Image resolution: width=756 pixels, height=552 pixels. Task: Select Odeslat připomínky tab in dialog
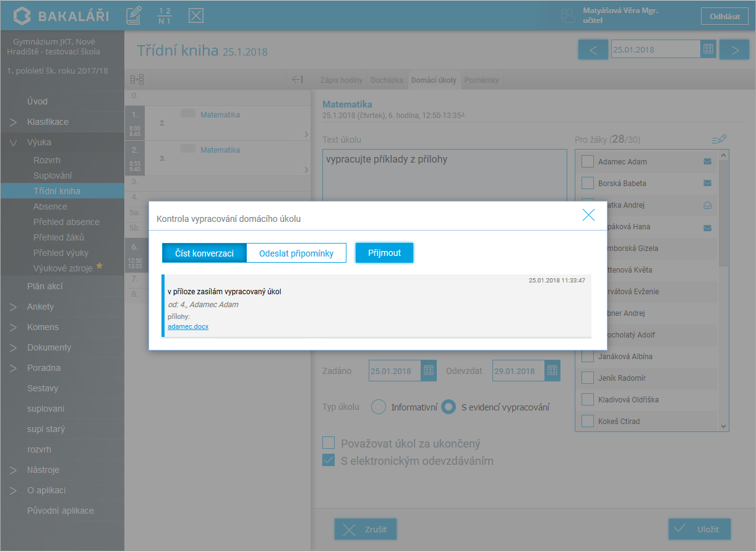(x=296, y=253)
